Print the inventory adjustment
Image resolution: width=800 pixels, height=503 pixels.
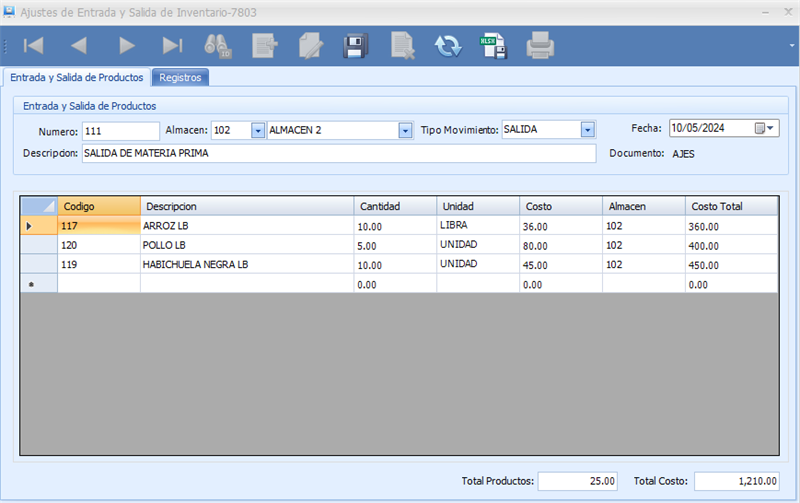pyautogui.click(x=540, y=45)
